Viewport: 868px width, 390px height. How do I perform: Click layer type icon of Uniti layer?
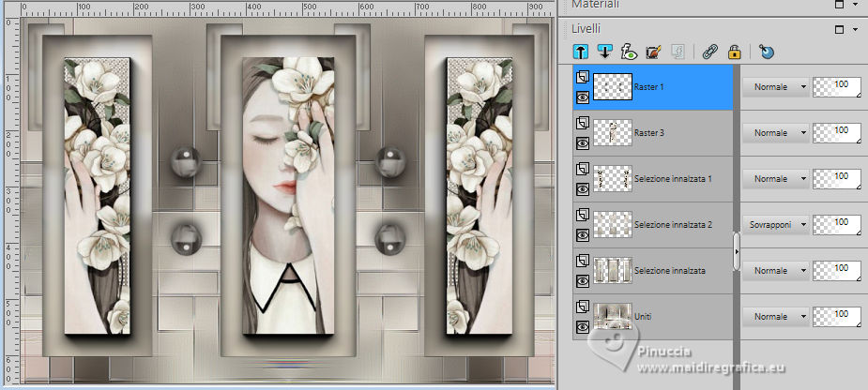click(583, 307)
